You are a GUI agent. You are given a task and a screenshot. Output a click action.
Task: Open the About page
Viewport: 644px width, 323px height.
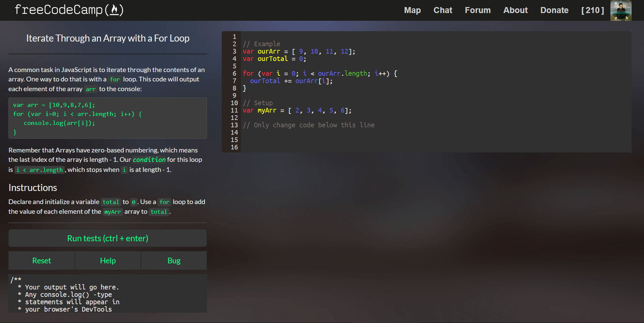(x=515, y=10)
